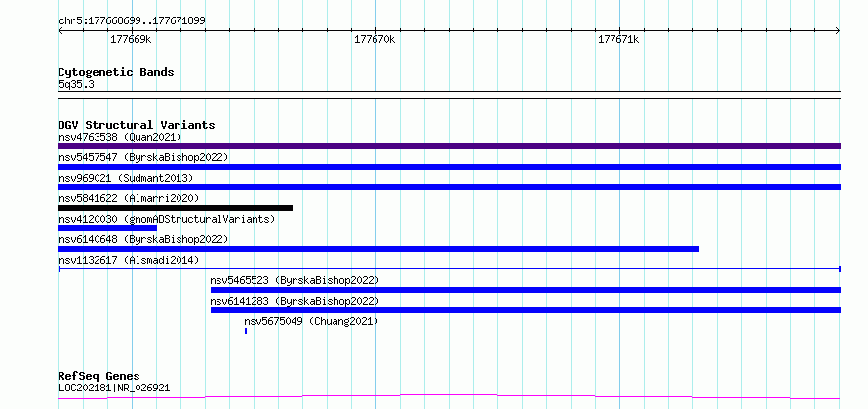Open variant nsv4763538 (Quan2021) label

point(120,137)
